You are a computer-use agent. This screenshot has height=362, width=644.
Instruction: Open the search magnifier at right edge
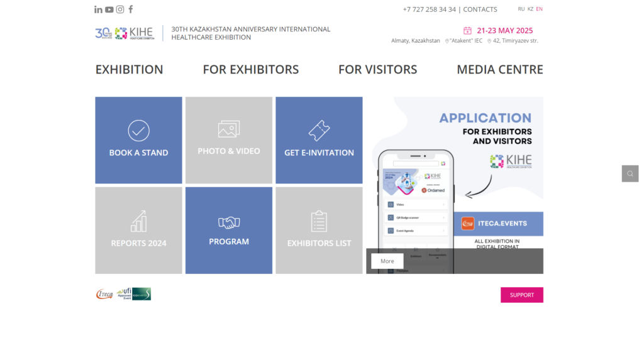(630, 173)
